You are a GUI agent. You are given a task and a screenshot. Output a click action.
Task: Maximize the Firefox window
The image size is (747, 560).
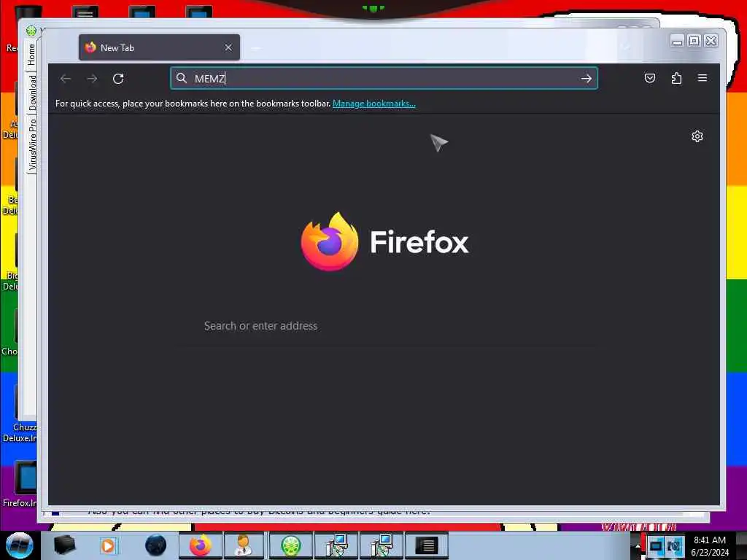pos(694,41)
